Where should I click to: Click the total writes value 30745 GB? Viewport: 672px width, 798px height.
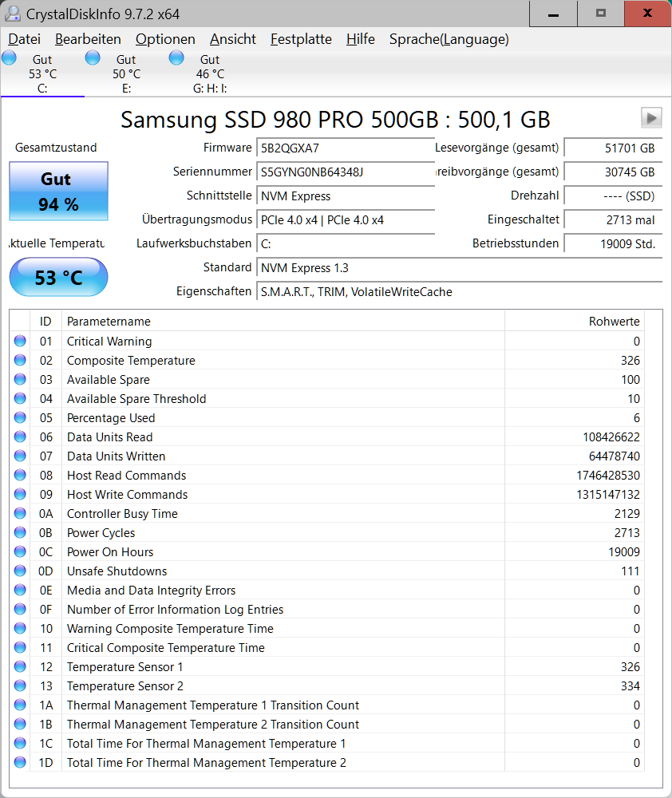[613, 172]
